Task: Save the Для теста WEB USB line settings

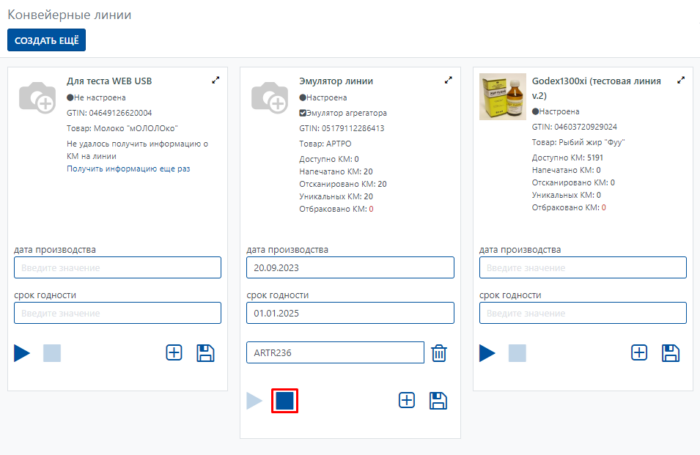Action: pos(206,353)
